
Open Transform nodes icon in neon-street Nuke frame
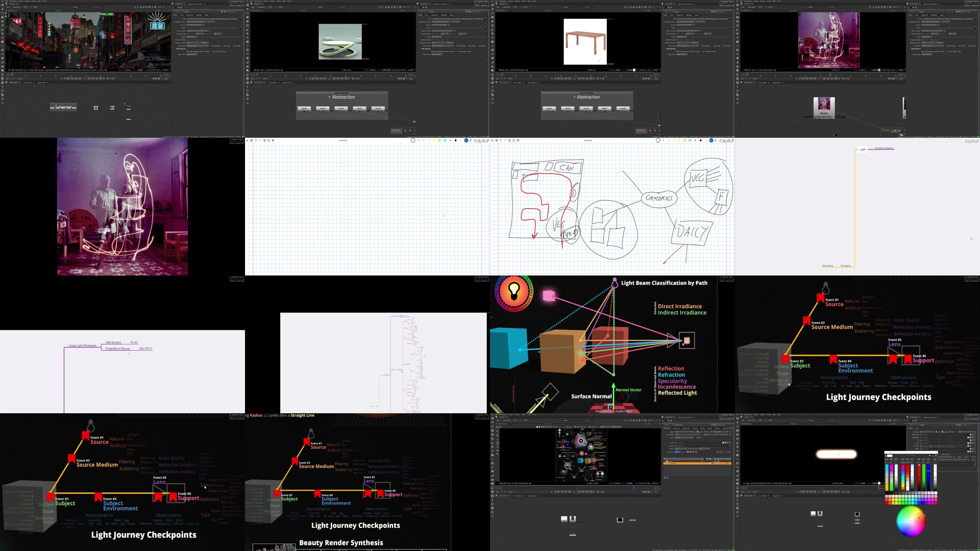pyautogui.click(x=2, y=38)
